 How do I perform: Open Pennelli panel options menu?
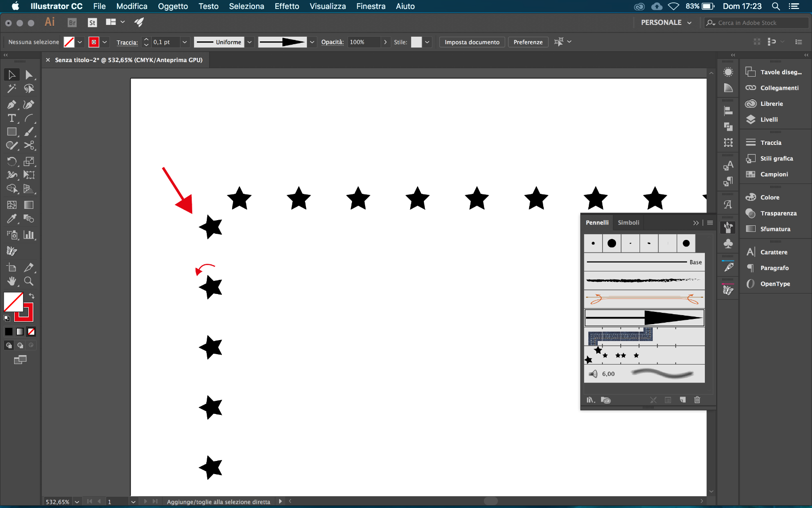point(710,222)
